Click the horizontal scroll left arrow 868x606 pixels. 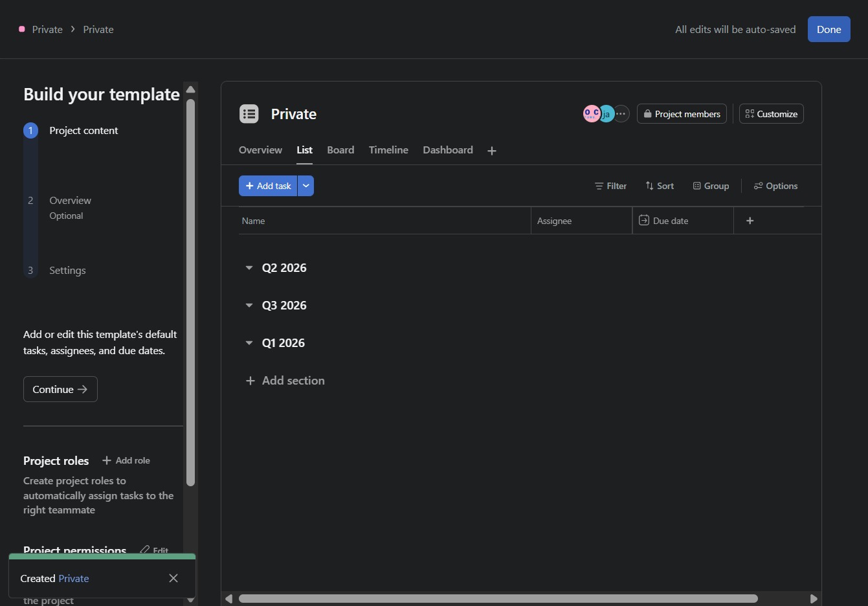click(228, 599)
